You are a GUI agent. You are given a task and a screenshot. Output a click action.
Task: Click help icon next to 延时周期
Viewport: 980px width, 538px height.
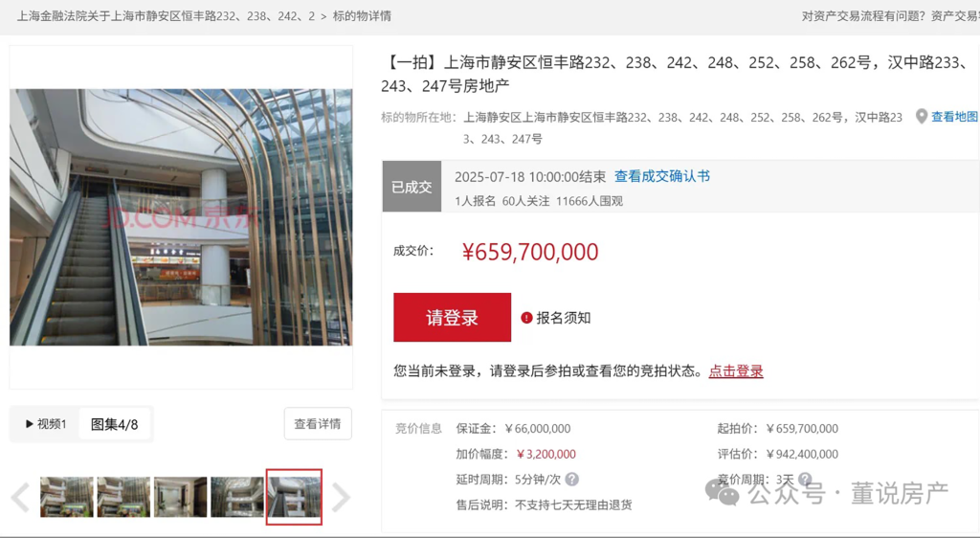[x=572, y=480]
